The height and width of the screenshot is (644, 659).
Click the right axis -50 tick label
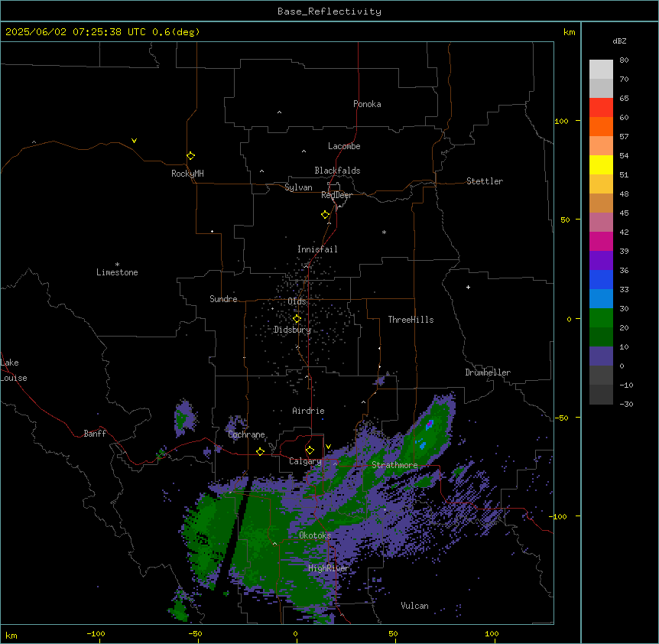pyautogui.click(x=561, y=418)
